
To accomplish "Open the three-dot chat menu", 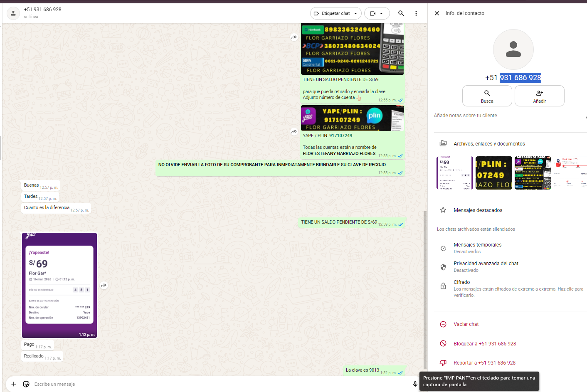I will coord(416,13).
